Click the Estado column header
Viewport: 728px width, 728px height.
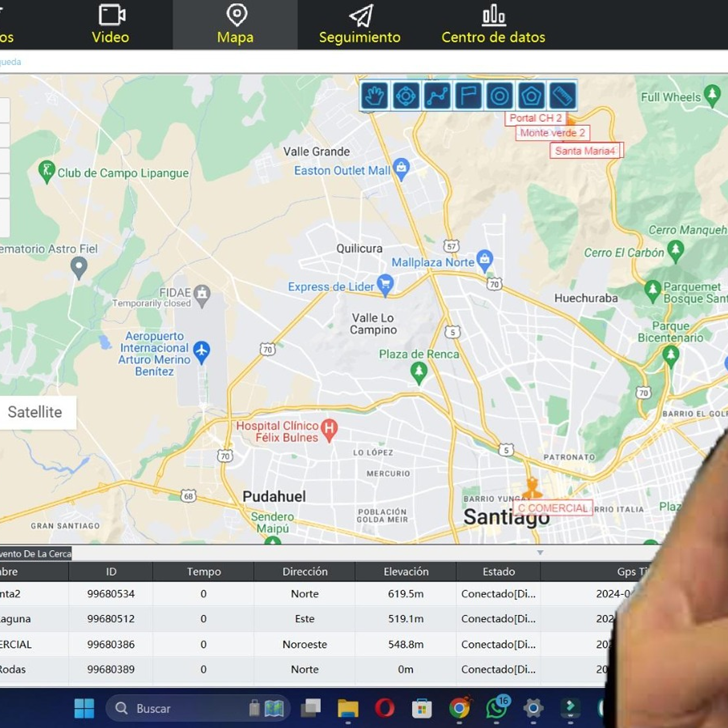[x=498, y=572]
